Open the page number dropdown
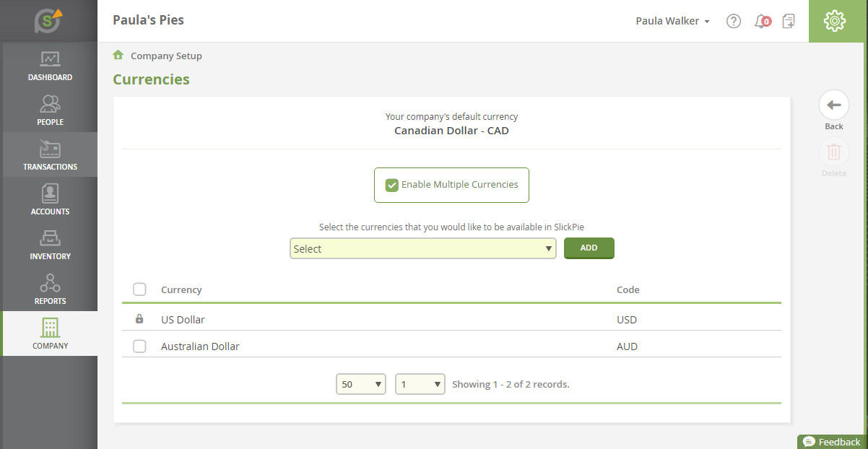This screenshot has width=868, height=449. [x=420, y=384]
